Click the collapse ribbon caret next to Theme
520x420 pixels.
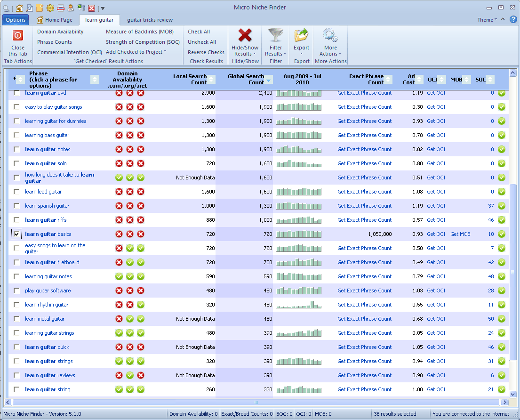coord(503,19)
